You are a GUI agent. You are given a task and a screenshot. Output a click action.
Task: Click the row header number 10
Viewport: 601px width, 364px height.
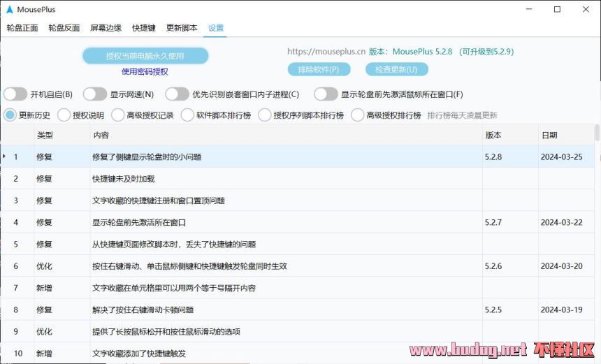17,353
